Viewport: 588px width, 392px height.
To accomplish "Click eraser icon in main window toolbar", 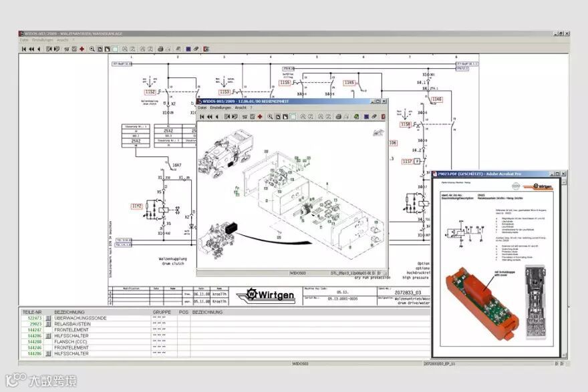I will pyautogui.click(x=196, y=49).
